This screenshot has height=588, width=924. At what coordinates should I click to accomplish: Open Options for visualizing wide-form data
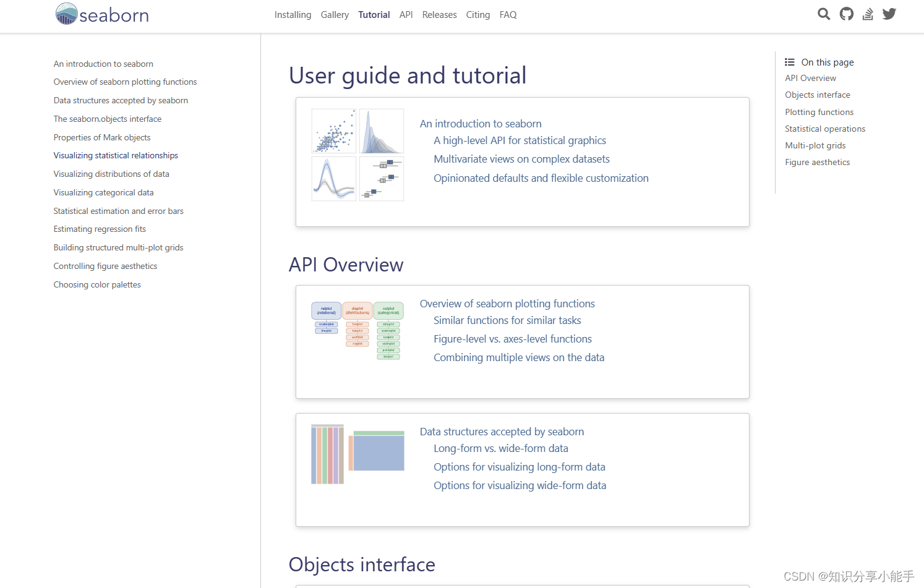pyautogui.click(x=520, y=485)
